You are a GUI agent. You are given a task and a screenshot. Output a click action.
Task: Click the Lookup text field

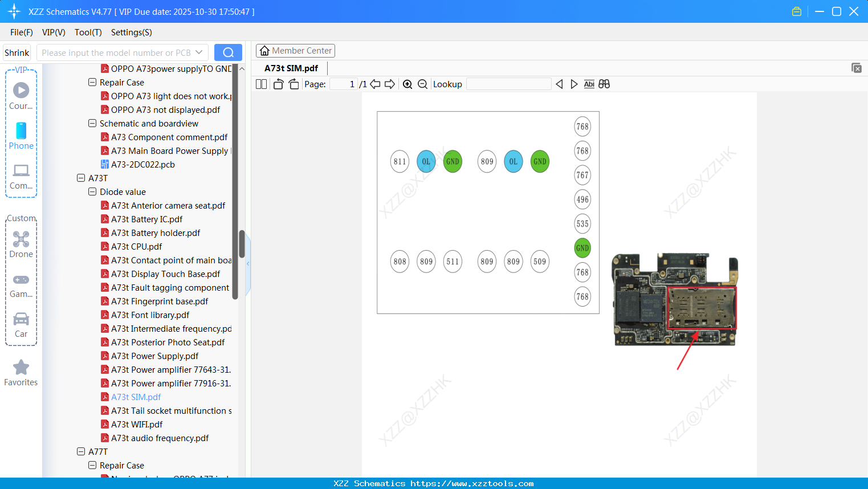coord(509,84)
